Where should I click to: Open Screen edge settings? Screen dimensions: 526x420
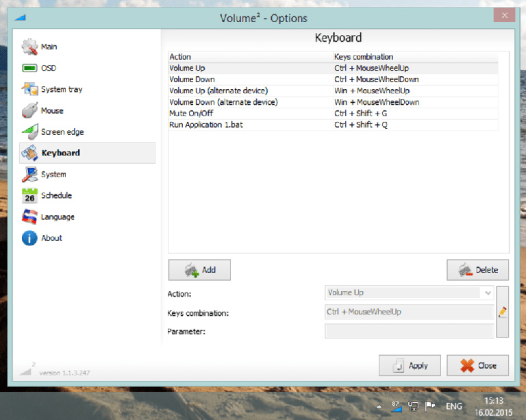62,132
